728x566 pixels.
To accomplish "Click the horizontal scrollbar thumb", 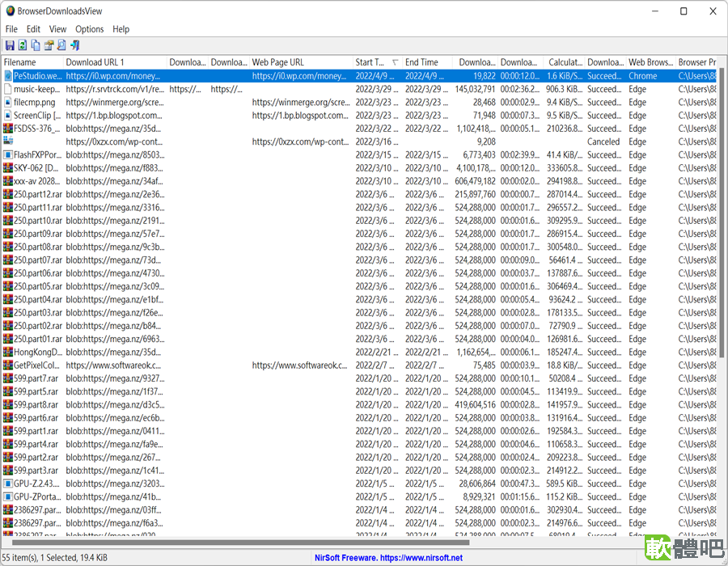I will 240,543.
